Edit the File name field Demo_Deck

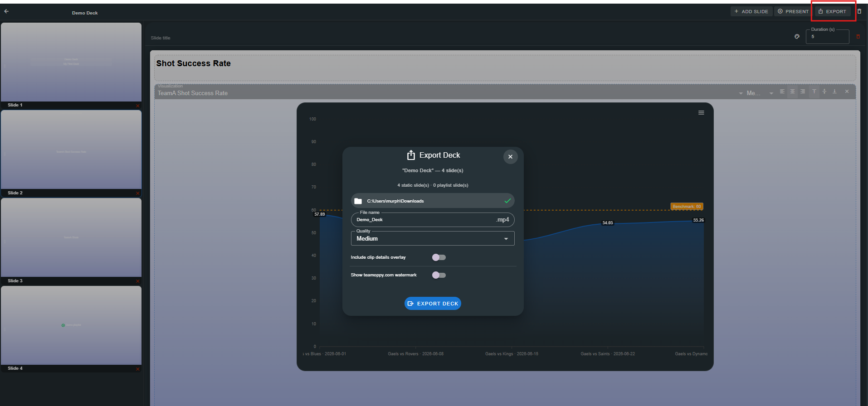coord(433,220)
